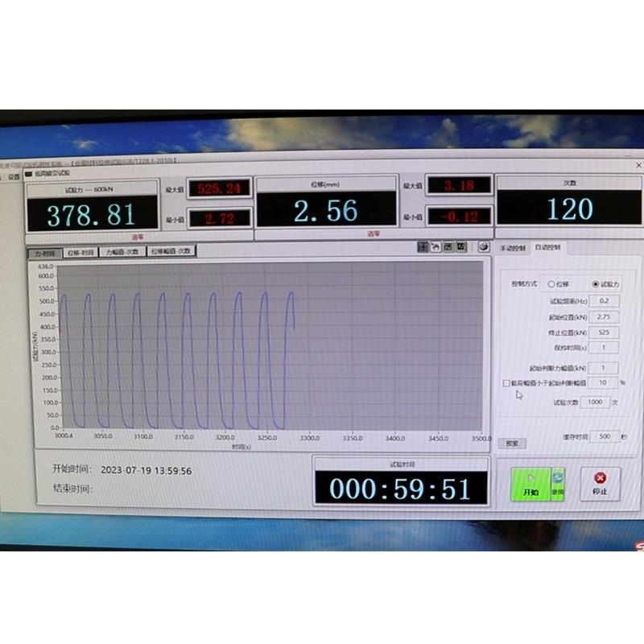Select the 位移 control mode radio button

pyautogui.click(x=551, y=284)
